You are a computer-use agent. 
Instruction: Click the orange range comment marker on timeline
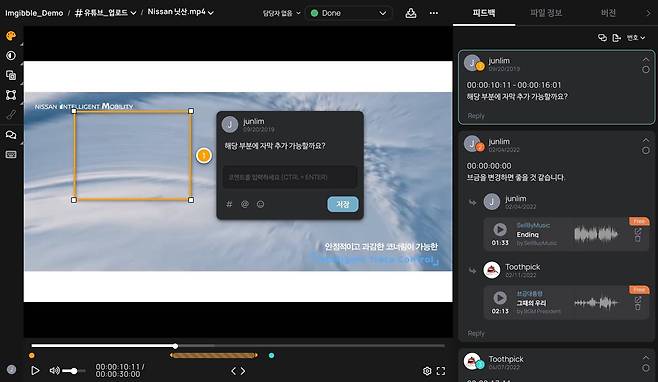click(214, 356)
